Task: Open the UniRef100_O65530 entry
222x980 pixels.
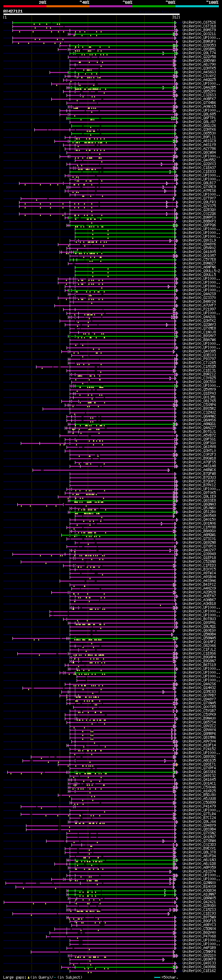Action: (199, 133)
